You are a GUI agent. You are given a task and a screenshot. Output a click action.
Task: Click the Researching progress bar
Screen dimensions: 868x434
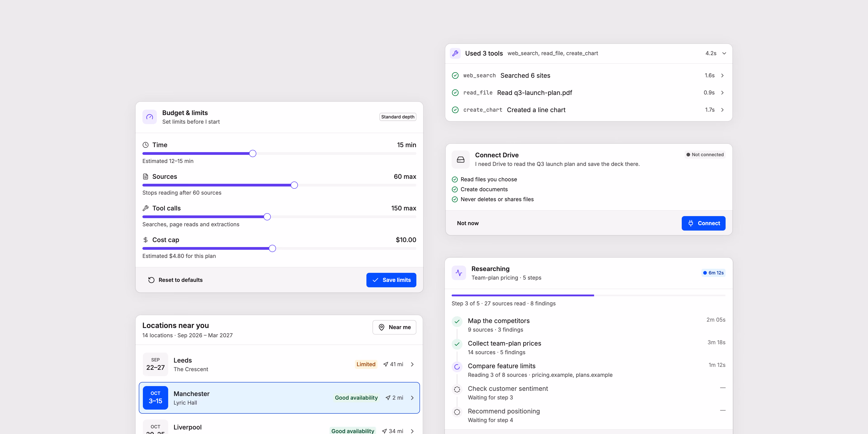tap(588, 295)
